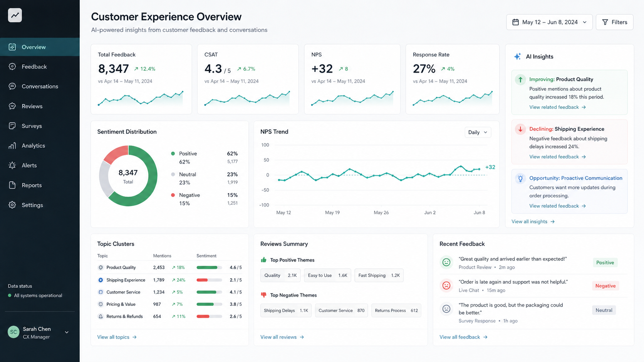Screen dimensions: 644x362
Task: Click the Customer Service topic icon
Action: tap(101, 292)
